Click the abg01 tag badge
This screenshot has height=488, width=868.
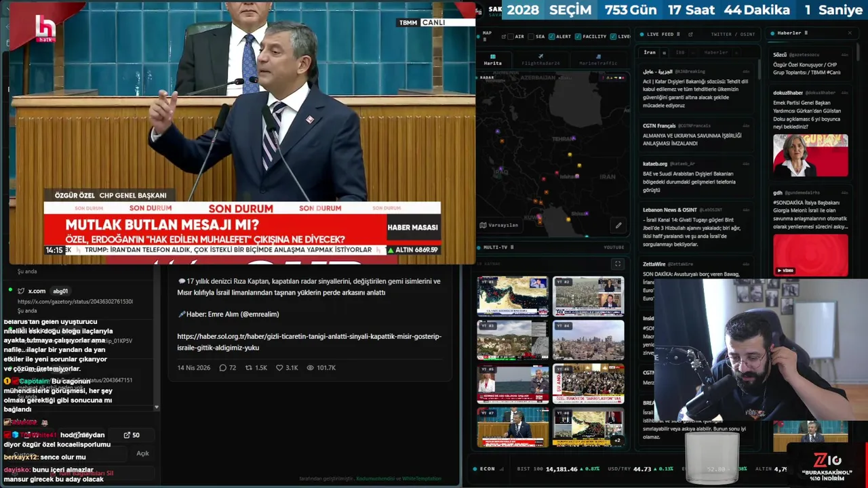click(x=60, y=291)
